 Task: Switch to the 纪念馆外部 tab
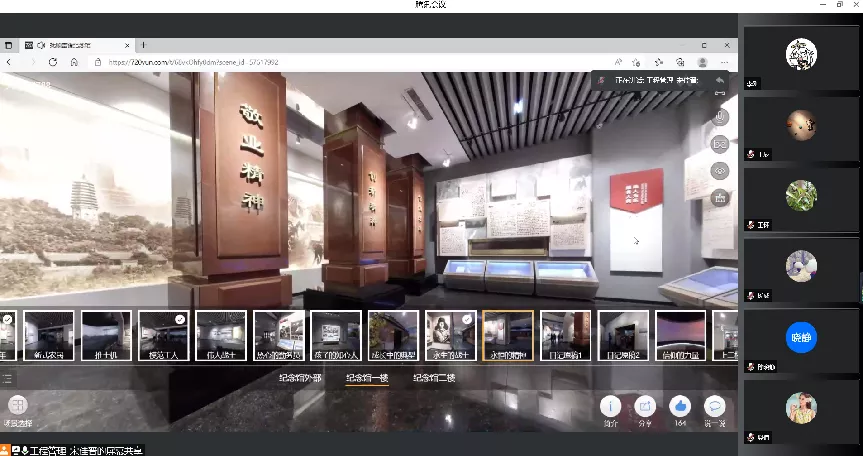click(x=301, y=379)
